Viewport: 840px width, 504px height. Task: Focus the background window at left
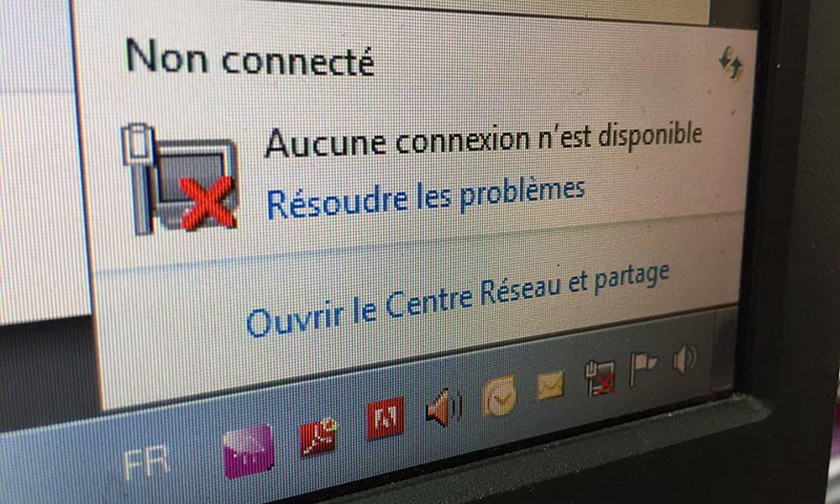(38, 160)
